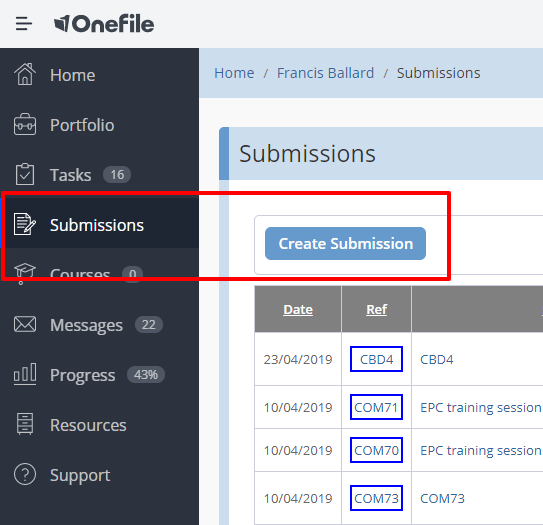Click the Create Submission button
Viewport: 543px width, 525px height.
point(345,243)
